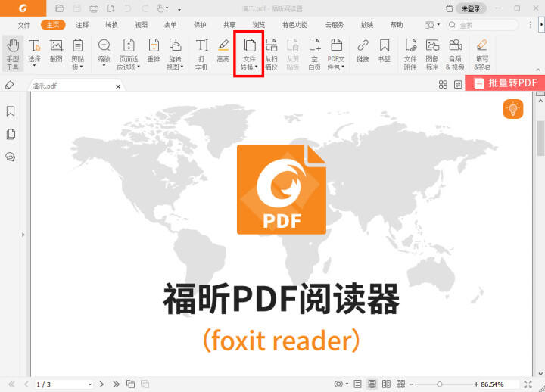Click the orange lightbulb tips icon
Viewport: 545px width, 392px height.
pyautogui.click(x=513, y=109)
